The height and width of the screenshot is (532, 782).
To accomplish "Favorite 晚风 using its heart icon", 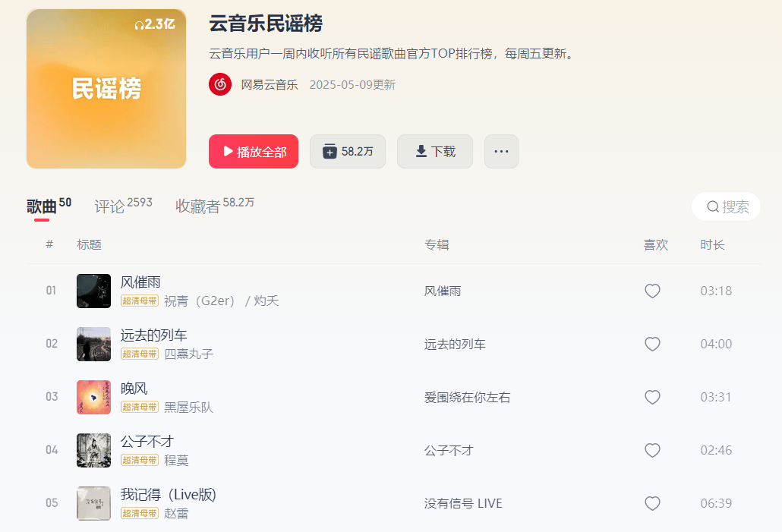I will [652, 397].
